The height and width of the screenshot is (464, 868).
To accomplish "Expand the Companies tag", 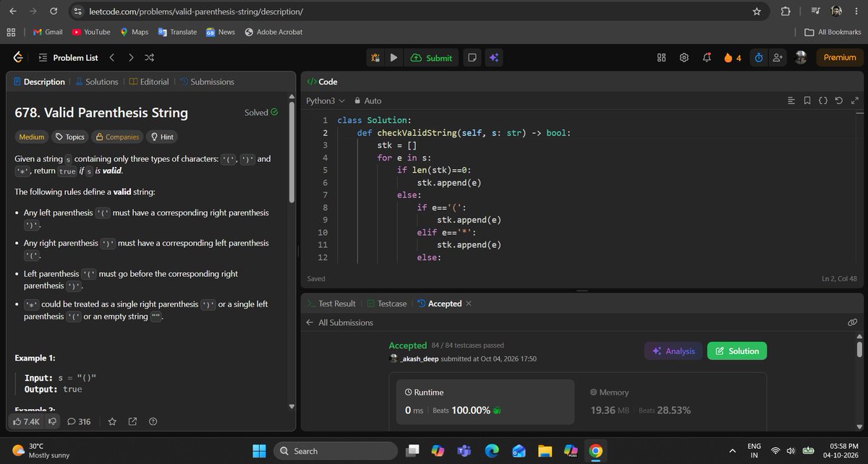I will pyautogui.click(x=116, y=137).
